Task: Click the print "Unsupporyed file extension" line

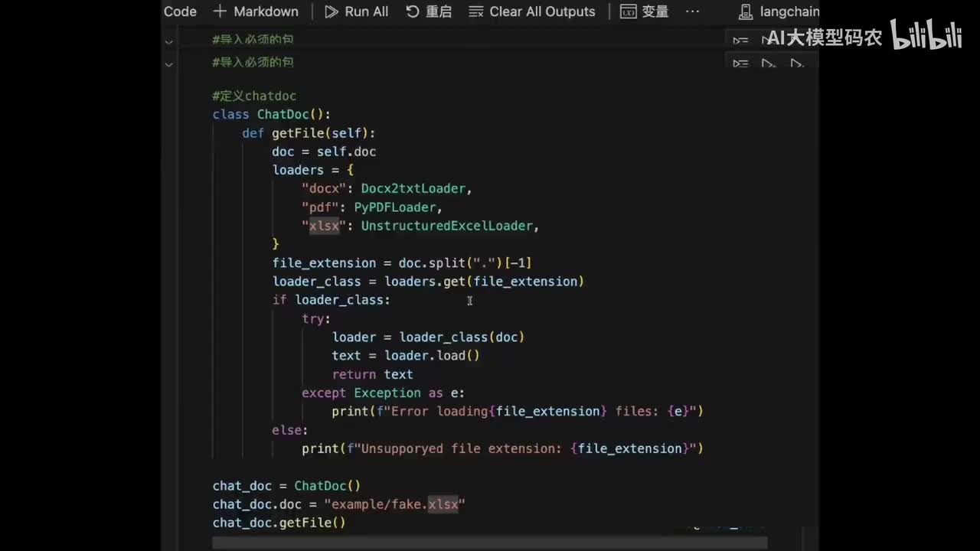Action: coord(502,448)
